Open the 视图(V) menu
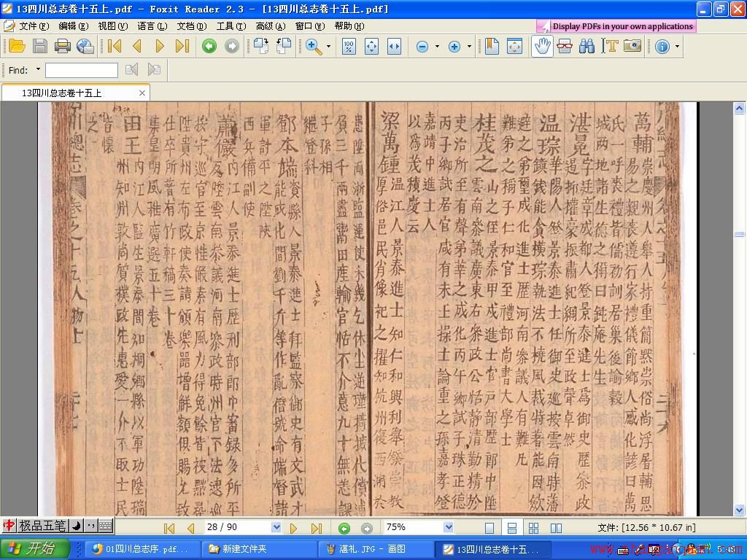 coord(113,26)
